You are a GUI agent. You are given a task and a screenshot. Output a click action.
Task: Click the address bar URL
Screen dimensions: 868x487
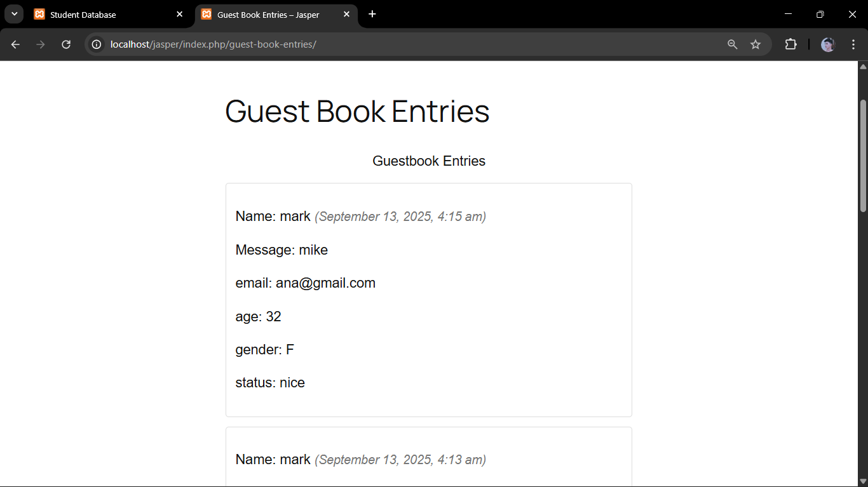tap(213, 44)
